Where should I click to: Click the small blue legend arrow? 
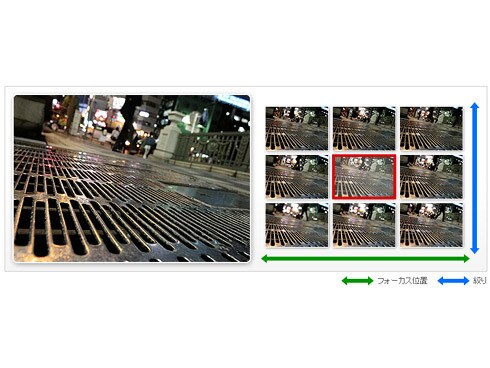point(453,281)
